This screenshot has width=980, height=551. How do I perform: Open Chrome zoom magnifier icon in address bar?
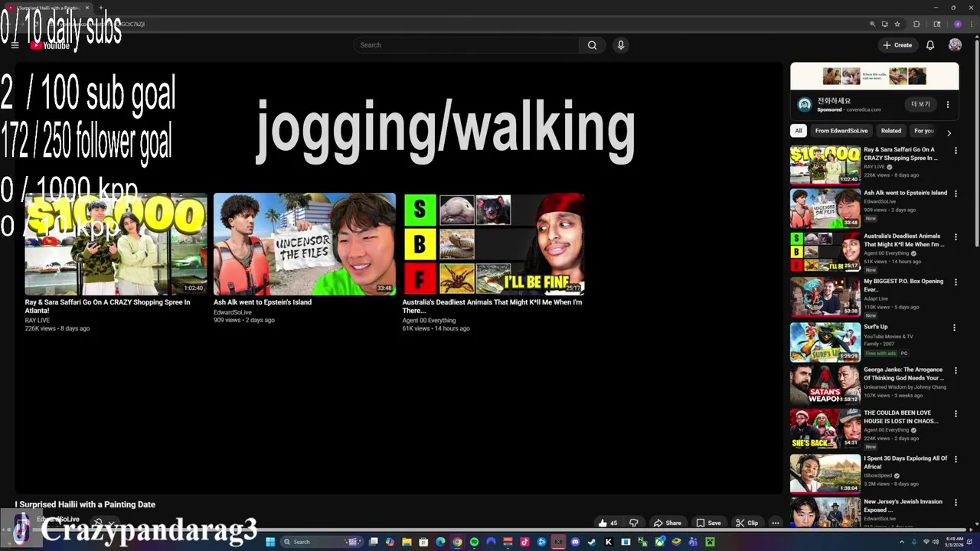pos(872,24)
